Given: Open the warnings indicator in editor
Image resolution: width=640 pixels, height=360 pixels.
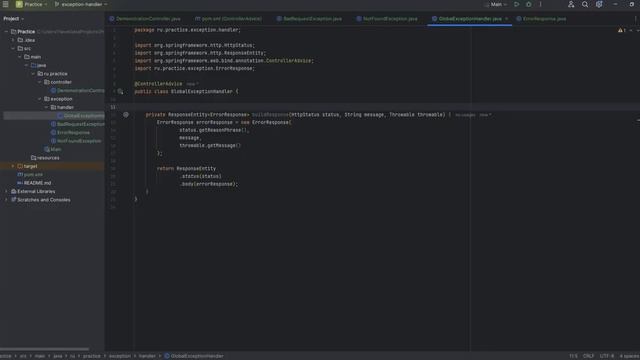Looking at the screenshot, I should pyautogui.click(x=622, y=30).
